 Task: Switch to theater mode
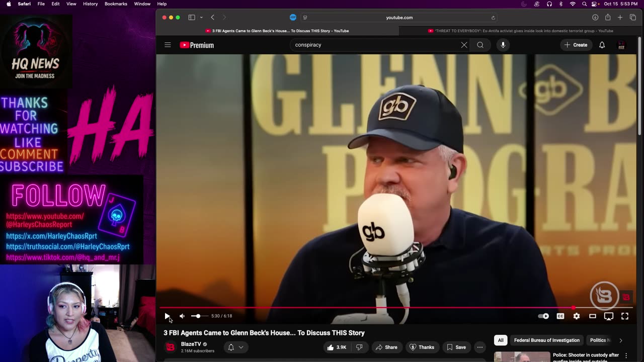tap(593, 316)
